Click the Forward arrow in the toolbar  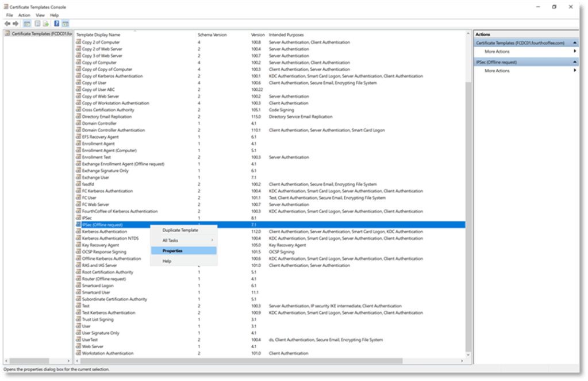click(16, 24)
